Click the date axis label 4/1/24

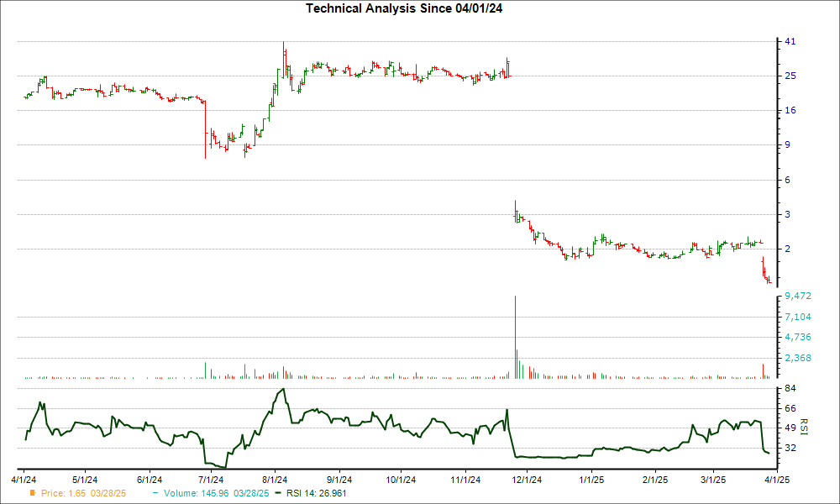point(23,480)
